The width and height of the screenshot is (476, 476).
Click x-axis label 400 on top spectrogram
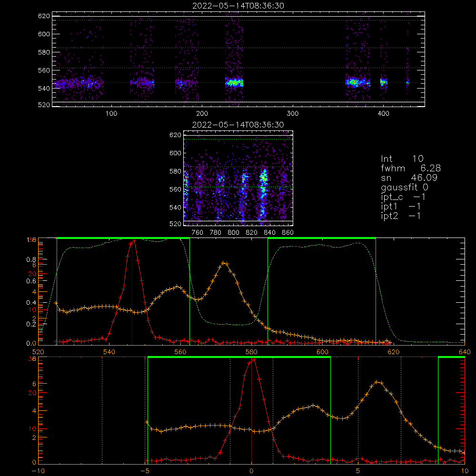pyautogui.click(x=383, y=114)
